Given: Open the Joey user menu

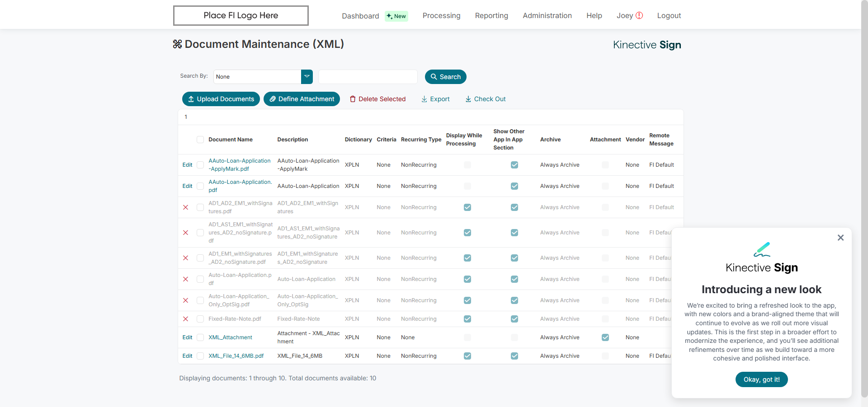Looking at the screenshot, I should [624, 15].
